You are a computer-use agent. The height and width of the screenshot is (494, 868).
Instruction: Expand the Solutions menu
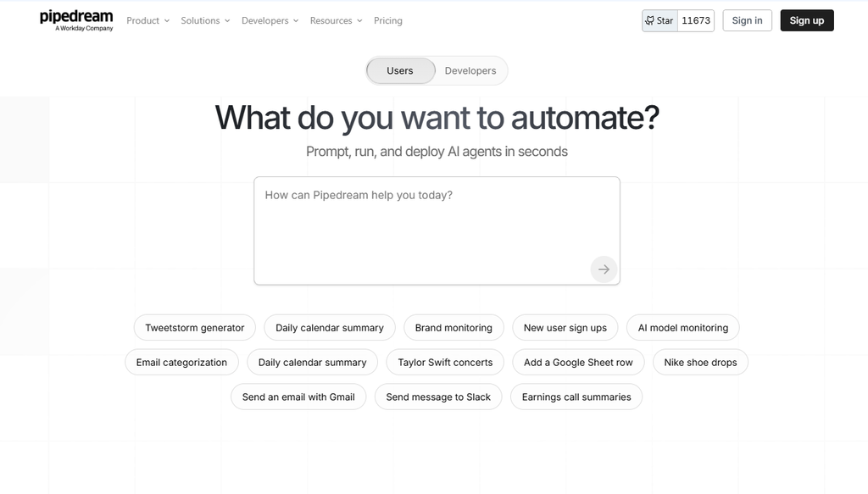[205, 20]
